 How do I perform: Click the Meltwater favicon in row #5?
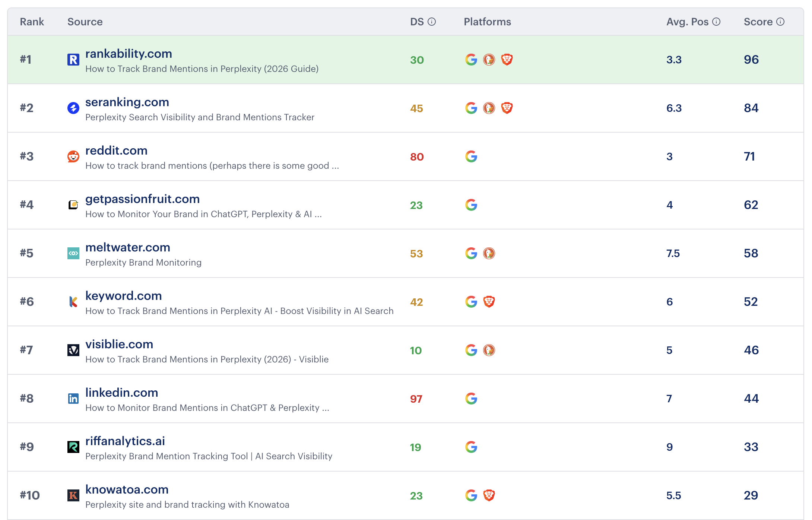click(x=73, y=253)
